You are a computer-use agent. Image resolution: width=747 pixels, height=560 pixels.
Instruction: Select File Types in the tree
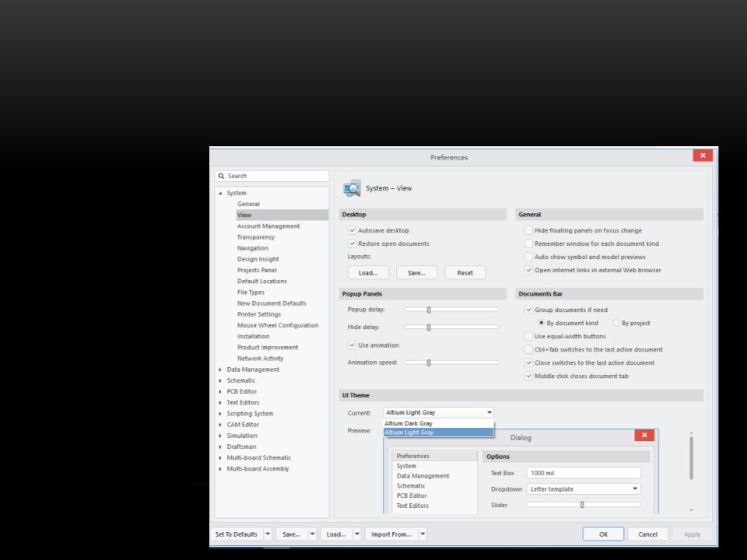pyautogui.click(x=251, y=292)
